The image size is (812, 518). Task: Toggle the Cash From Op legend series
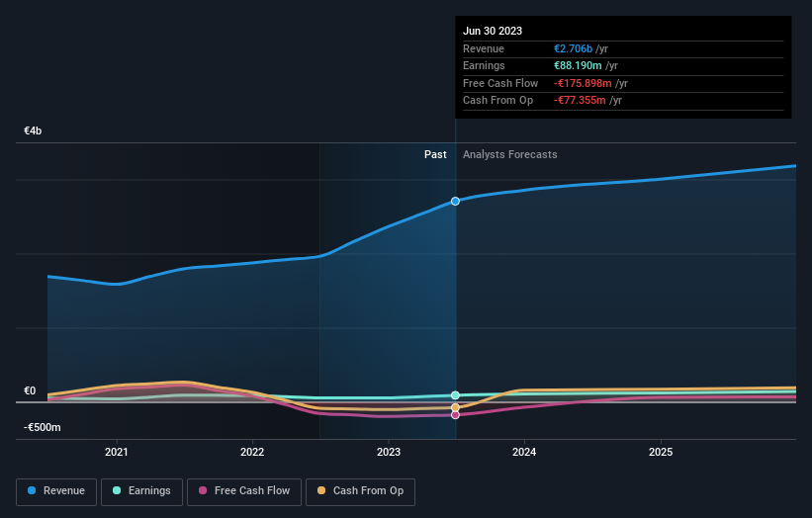360,491
